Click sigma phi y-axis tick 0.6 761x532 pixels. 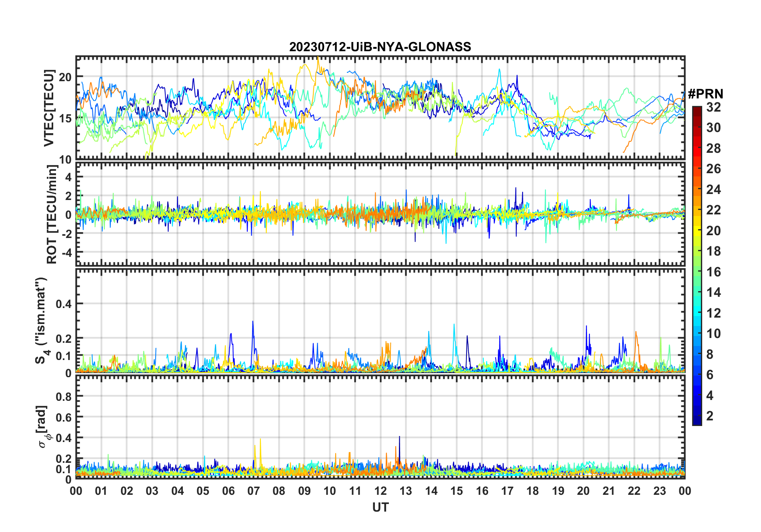point(64,417)
